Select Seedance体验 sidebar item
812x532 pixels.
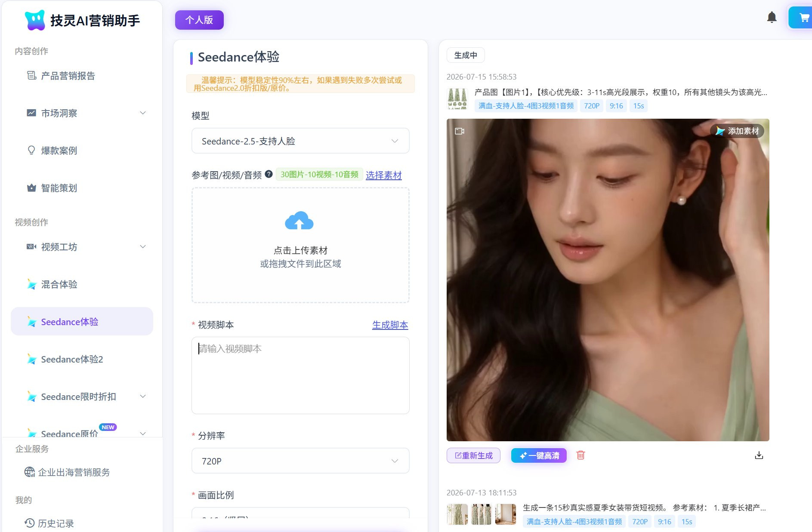click(82, 322)
